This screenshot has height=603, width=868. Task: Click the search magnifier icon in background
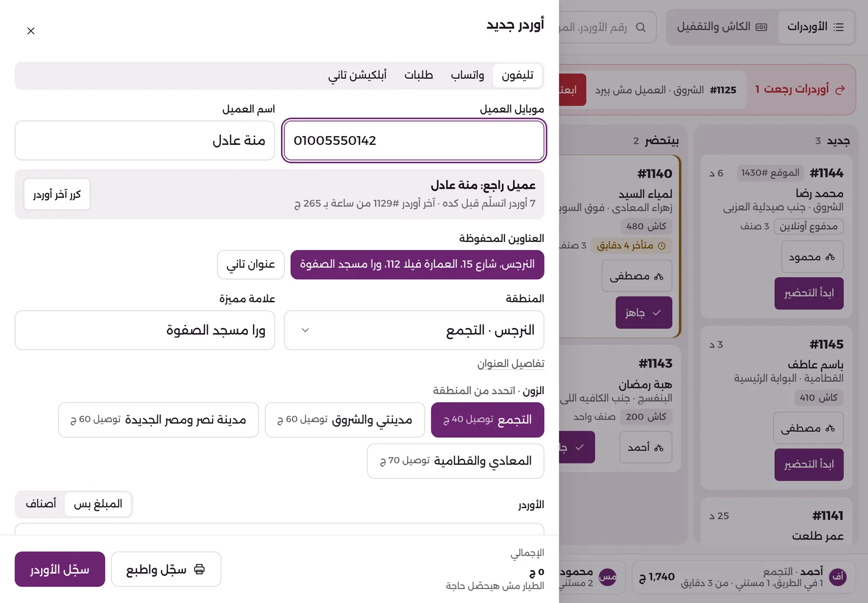641,27
